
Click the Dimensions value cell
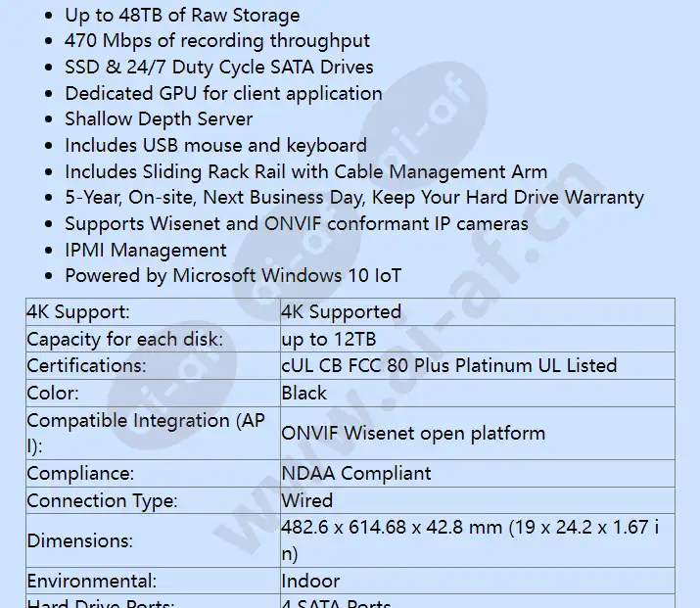[470, 540]
